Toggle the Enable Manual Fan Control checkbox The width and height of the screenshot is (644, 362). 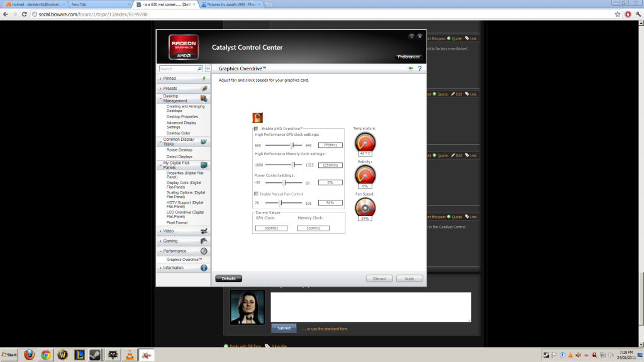[x=256, y=194]
